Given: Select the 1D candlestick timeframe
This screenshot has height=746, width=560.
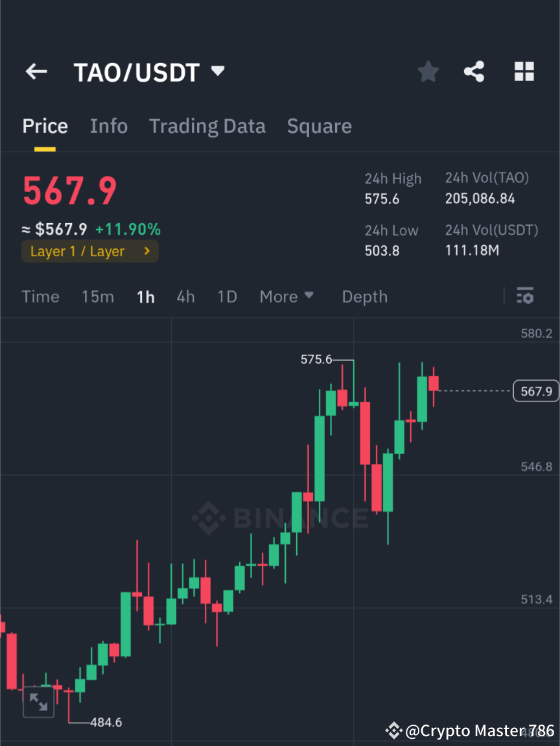Looking at the screenshot, I should (x=227, y=296).
